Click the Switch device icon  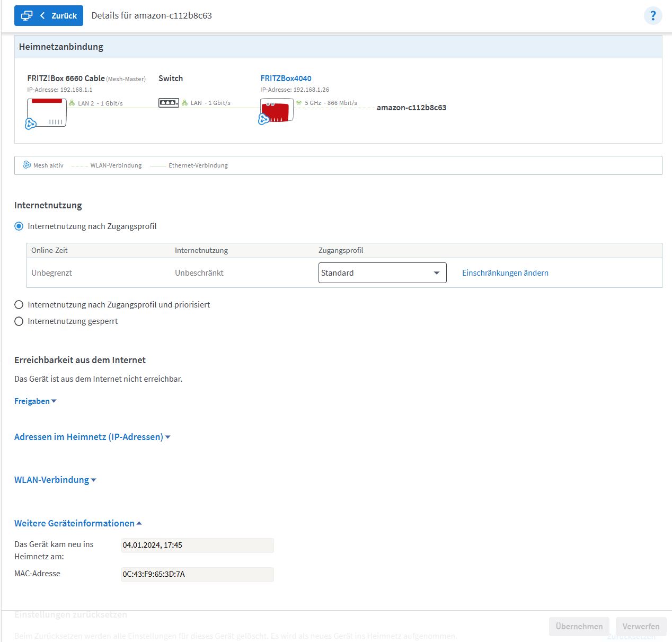pyautogui.click(x=169, y=102)
